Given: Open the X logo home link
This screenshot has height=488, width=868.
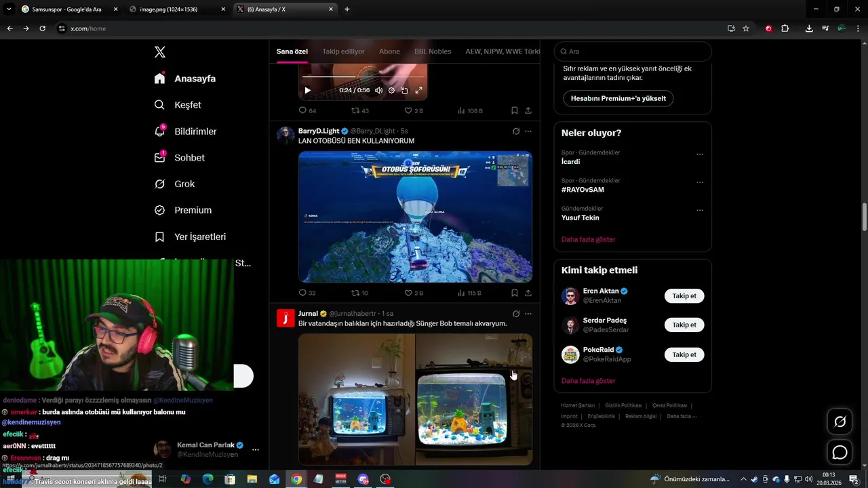Looking at the screenshot, I should 159,52.
